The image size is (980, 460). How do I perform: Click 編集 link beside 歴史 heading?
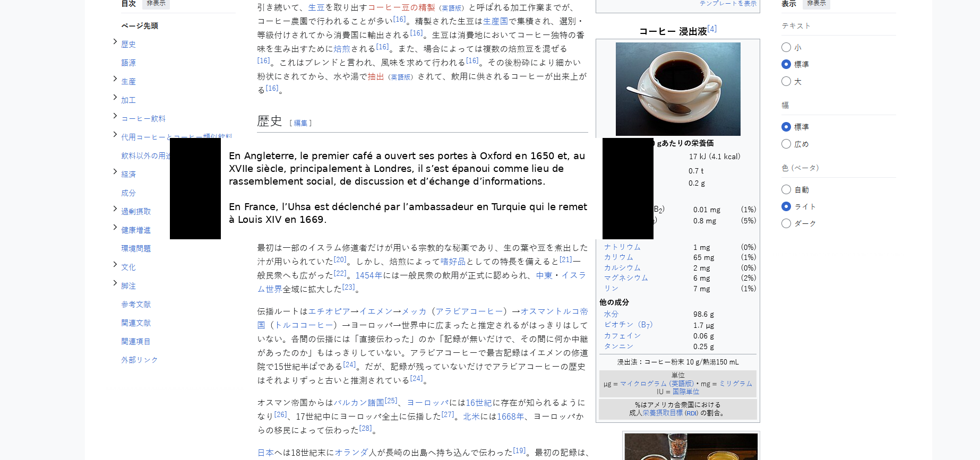click(x=300, y=123)
